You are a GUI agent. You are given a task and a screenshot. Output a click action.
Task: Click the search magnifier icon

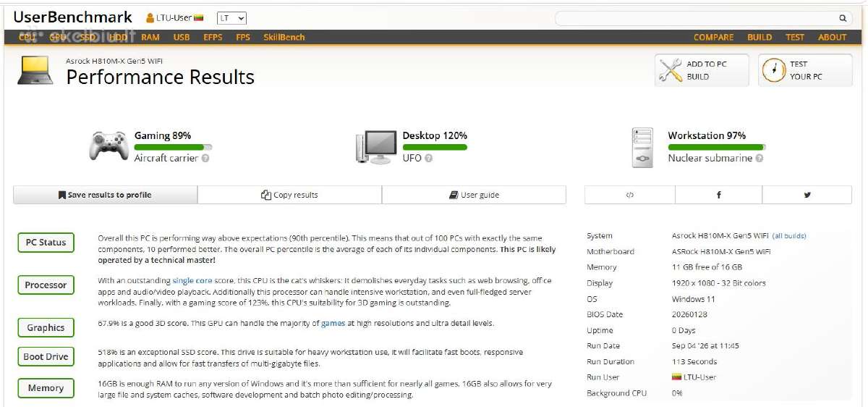coord(843,18)
